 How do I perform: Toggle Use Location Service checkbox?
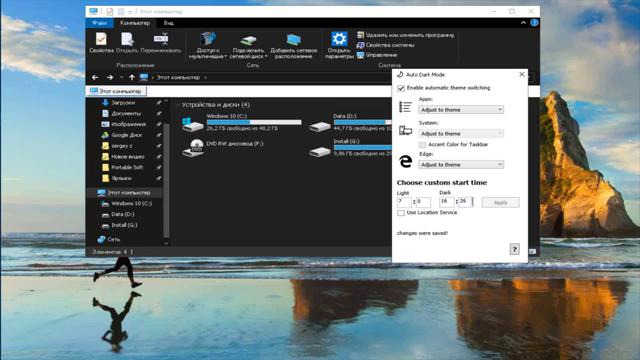[x=401, y=213]
